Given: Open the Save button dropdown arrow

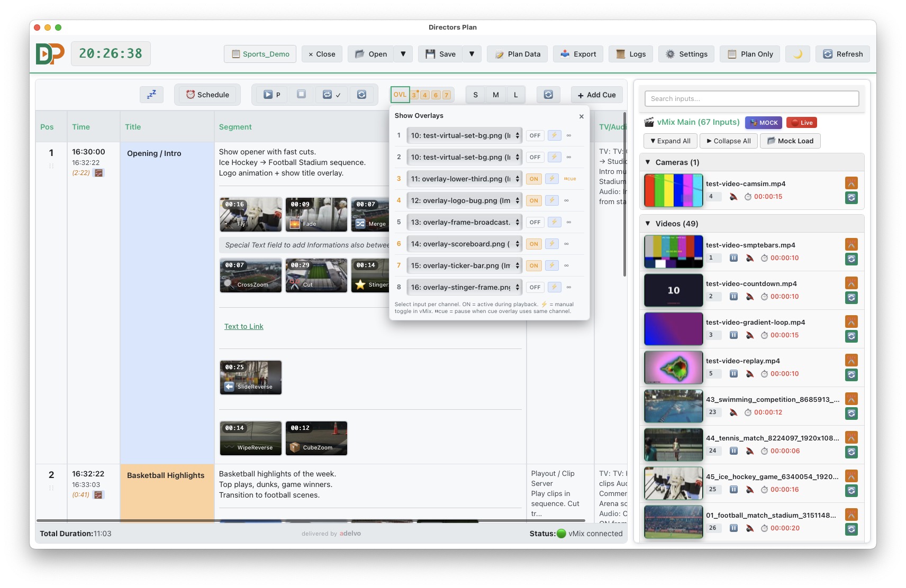Looking at the screenshot, I should tap(472, 53).
